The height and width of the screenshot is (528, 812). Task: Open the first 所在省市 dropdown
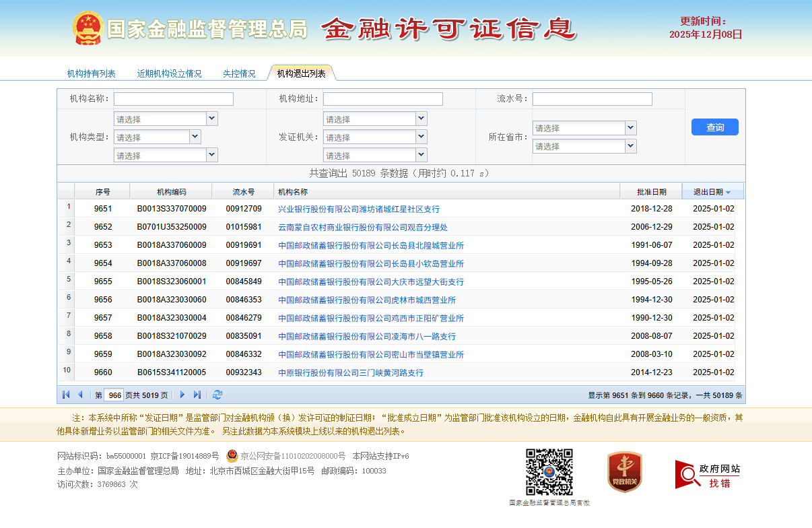click(x=631, y=128)
